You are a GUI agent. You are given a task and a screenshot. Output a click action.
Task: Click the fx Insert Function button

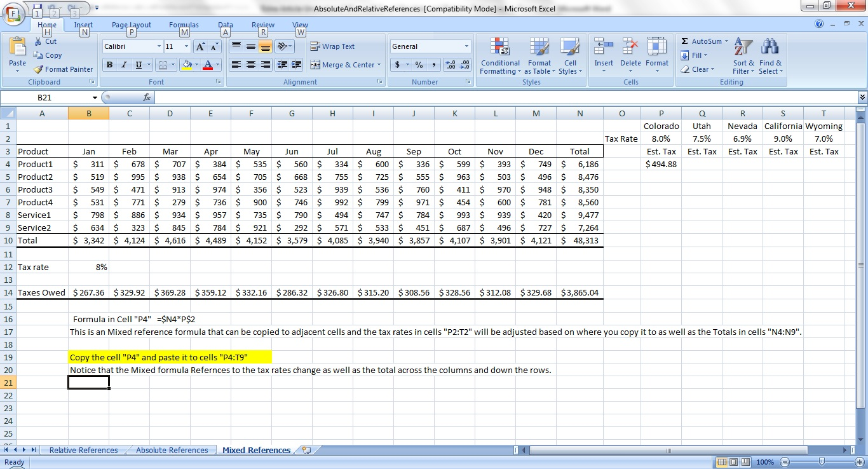[147, 98]
